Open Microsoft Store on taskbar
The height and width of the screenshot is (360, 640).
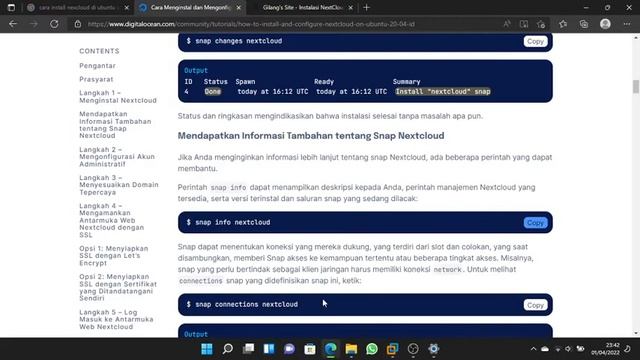[310, 349]
